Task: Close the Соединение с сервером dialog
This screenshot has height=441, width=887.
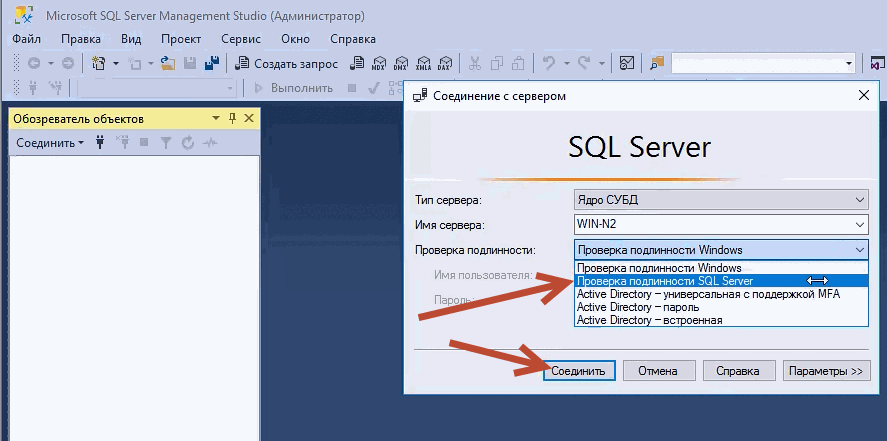Action: [x=863, y=96]
